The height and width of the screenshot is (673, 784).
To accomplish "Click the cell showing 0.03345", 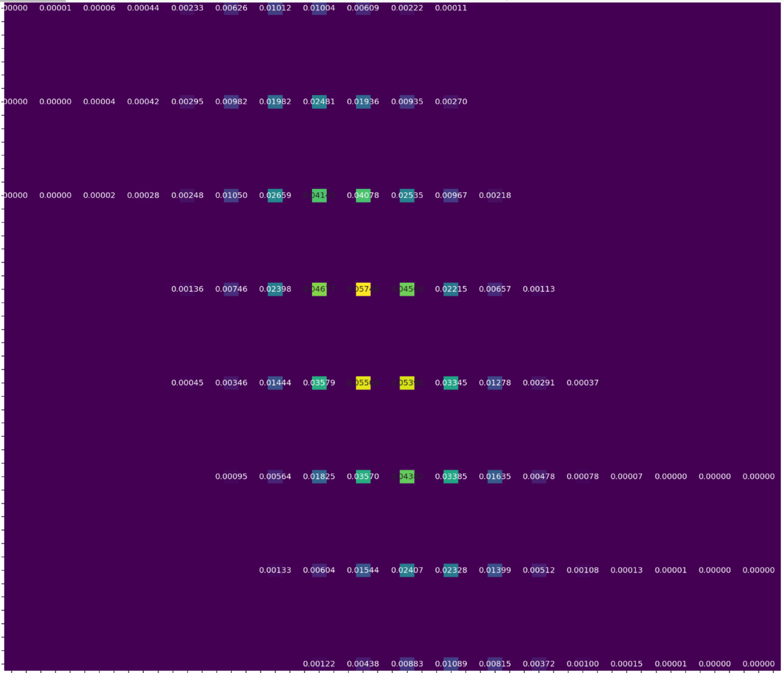I will click(451, 382).
